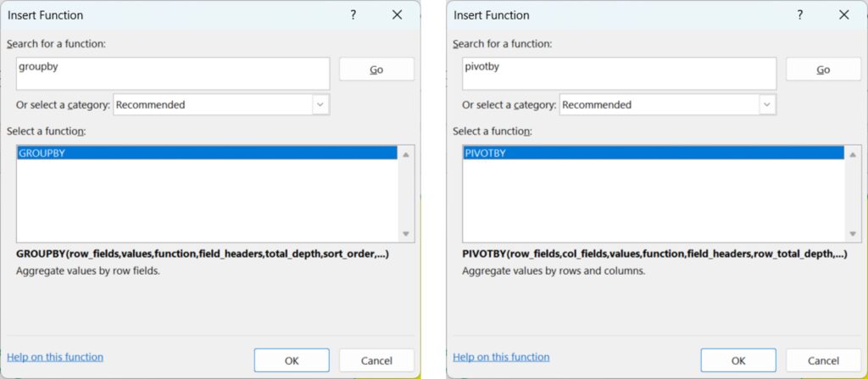Close the PIVOTBY Insert Function dialog
Image resolution: width=868 pixels, height=379 pixels.
[x=843, y=15]
